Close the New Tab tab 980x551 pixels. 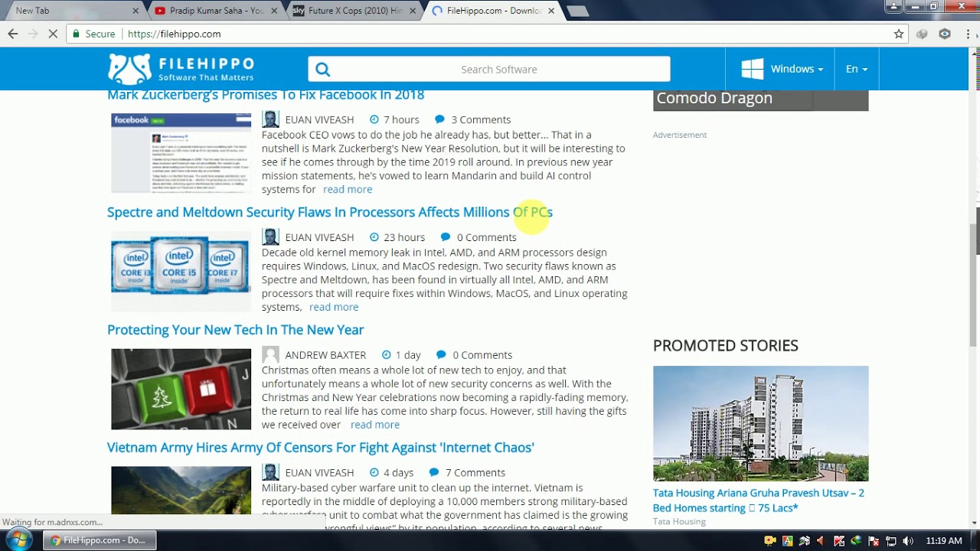(x=136, y=11)
